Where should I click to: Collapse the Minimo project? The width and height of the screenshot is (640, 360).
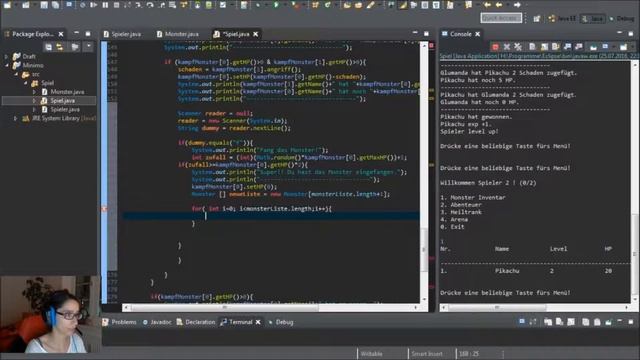point(6,65)
